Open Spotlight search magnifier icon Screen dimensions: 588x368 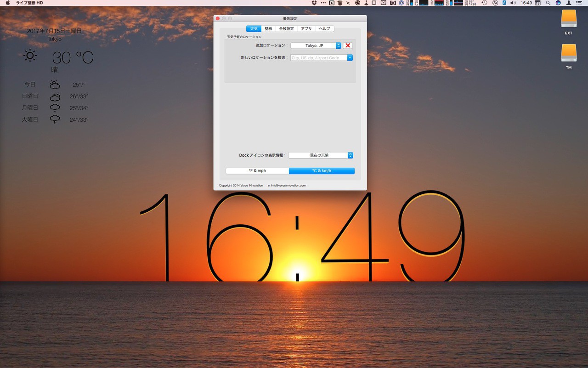click(x=548, y=3)
